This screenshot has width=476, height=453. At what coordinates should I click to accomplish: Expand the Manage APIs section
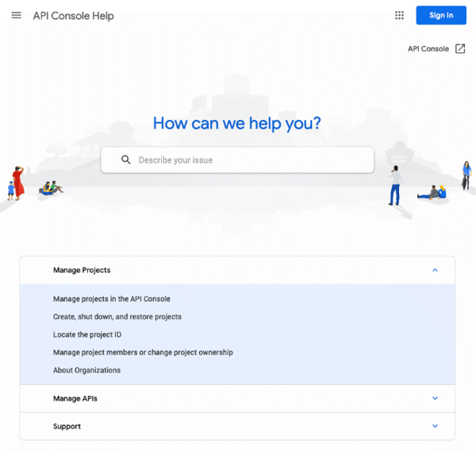[x=435, y=398]
